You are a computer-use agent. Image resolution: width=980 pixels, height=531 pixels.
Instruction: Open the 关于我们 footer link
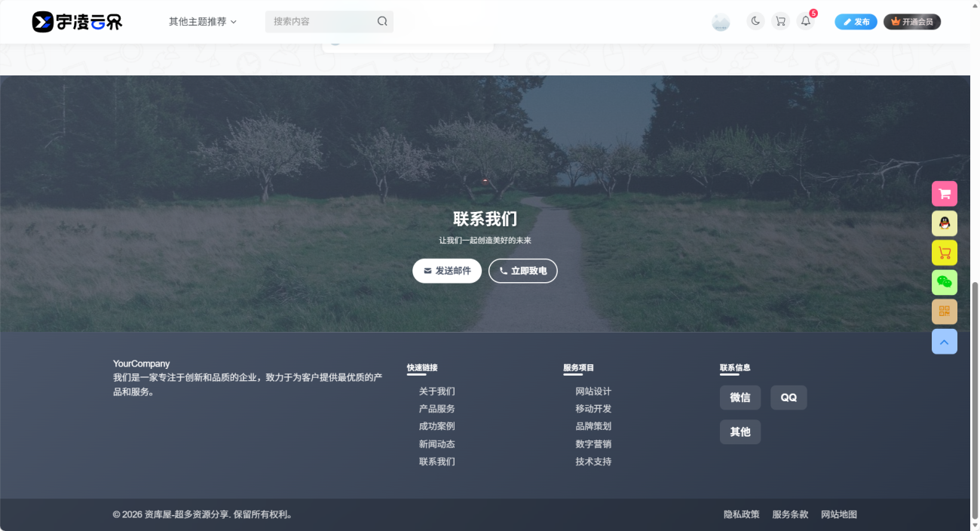(437, 391)
